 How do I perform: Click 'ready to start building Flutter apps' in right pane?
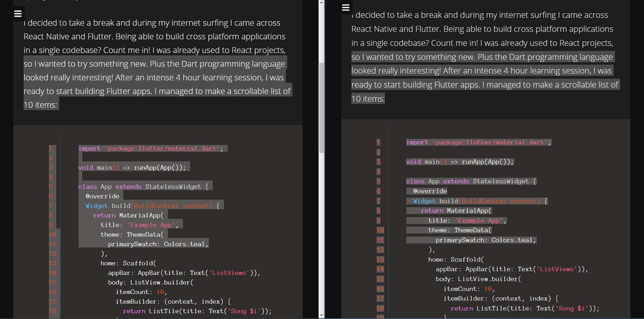(416, 85)
